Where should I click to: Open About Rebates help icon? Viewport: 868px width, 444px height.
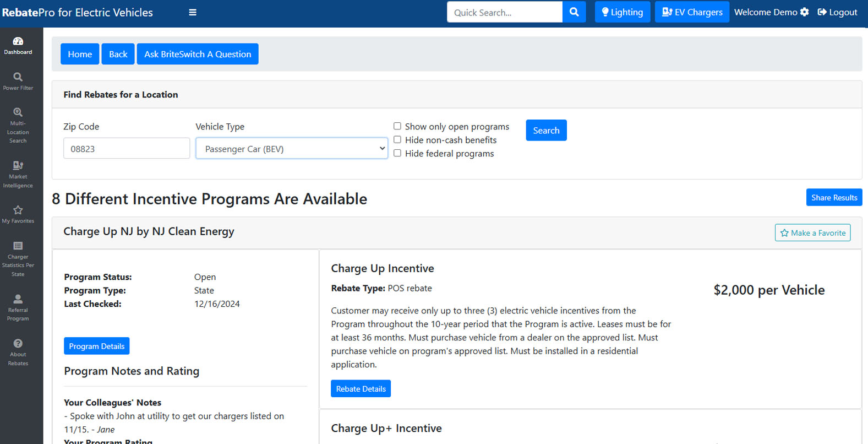pyautogui.click(x=18, y=344)
